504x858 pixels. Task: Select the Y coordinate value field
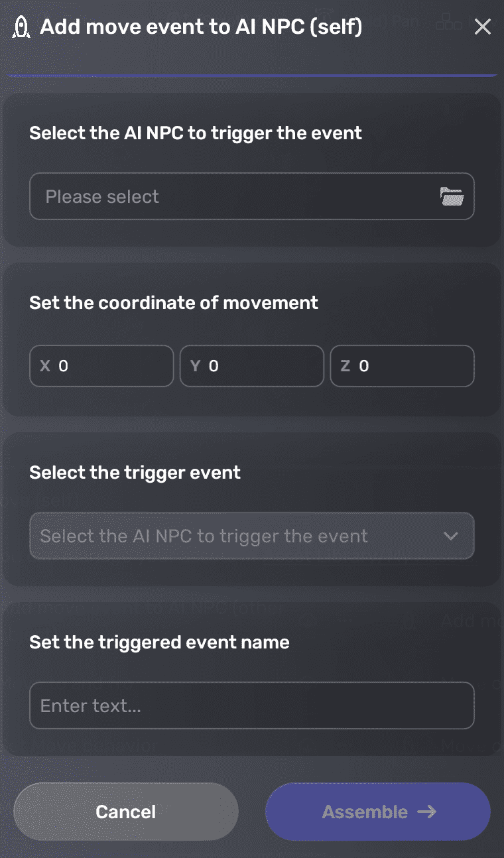252,365
